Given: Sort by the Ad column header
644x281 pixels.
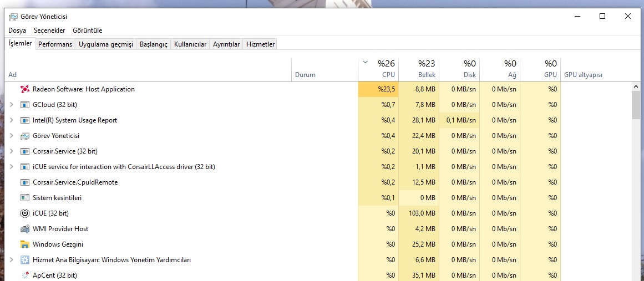Looking at the screenshot, I should pyautogui.click(x=148, y=69).
